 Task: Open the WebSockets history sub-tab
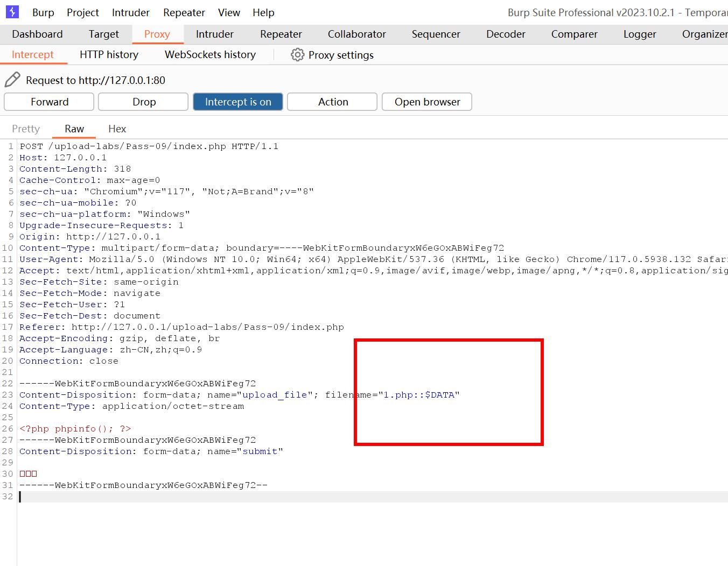pos(210,54)
